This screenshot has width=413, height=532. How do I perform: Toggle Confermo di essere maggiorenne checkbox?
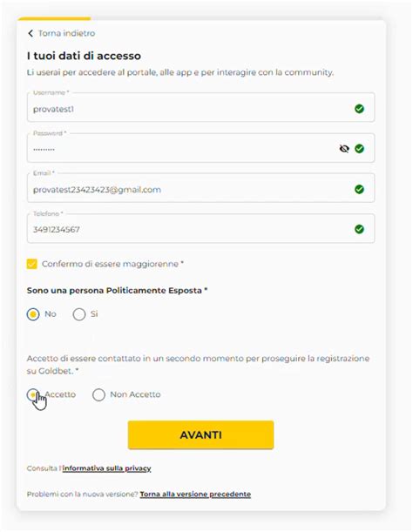tap(32, 264)
